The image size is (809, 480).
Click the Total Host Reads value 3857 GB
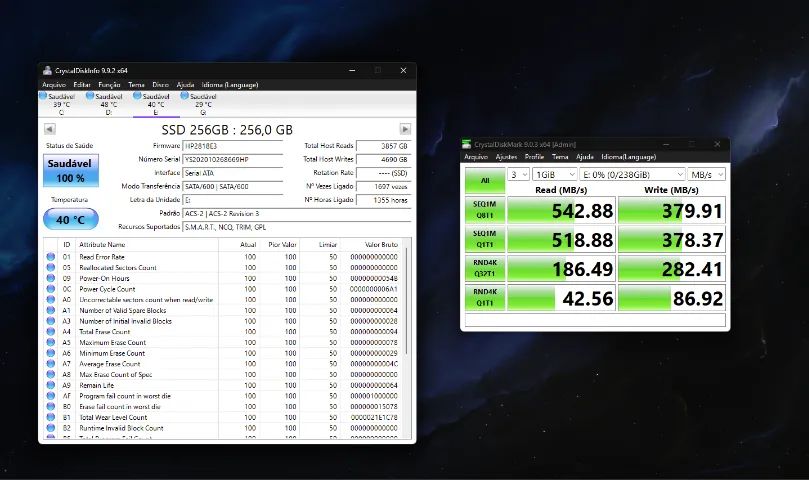[383, 146]
